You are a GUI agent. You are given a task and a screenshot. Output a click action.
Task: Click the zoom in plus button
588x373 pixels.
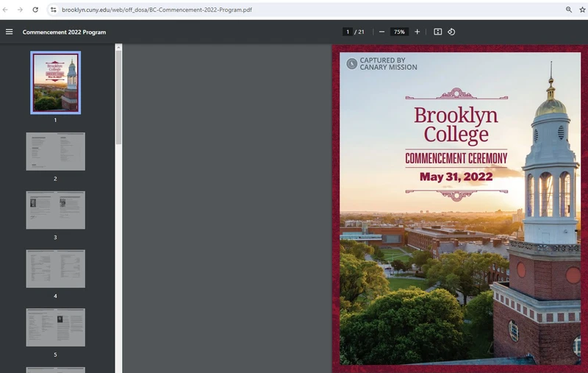[417, 32]
